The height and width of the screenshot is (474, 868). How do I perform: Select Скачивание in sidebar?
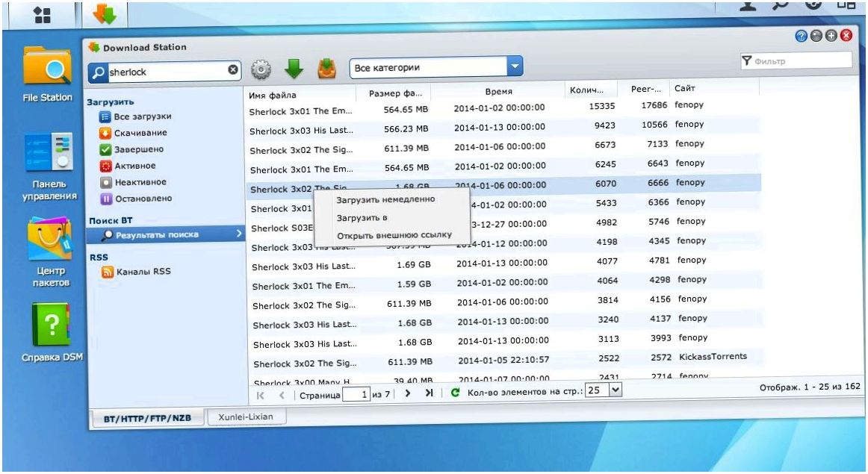tap(133, 133)
